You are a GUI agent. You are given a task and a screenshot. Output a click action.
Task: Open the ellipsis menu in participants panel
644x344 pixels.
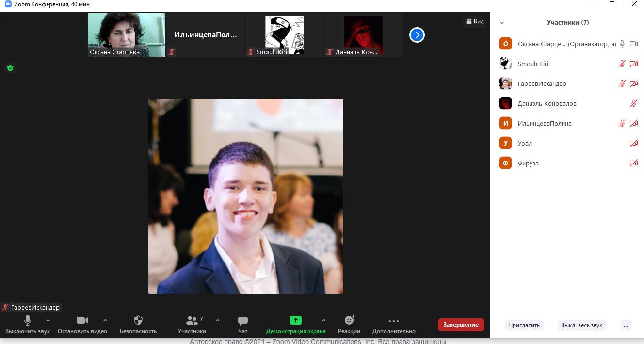click(626, 325)
